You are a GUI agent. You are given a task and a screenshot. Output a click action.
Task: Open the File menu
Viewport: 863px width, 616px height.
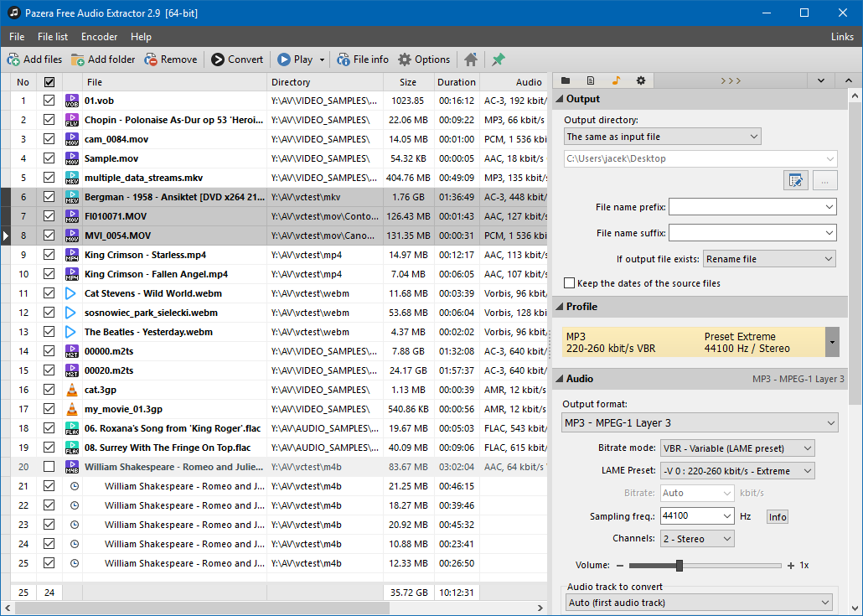point(17,37)
